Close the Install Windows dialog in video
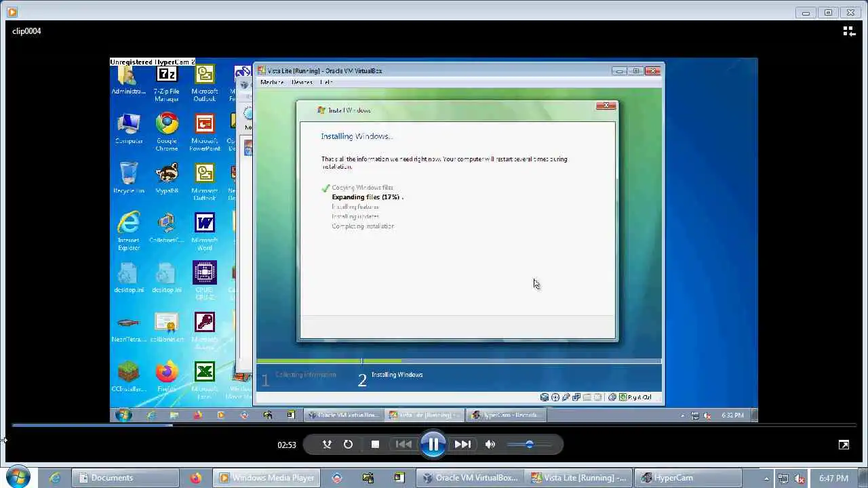The width and height of the screenshot is (868, 488). click(x=606, y=105)
